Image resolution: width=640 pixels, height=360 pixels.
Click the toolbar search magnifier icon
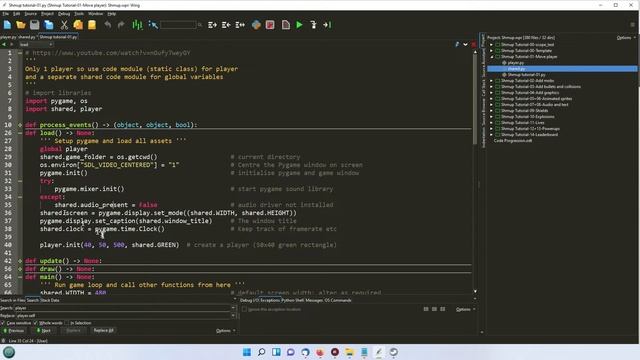(200, 25)
